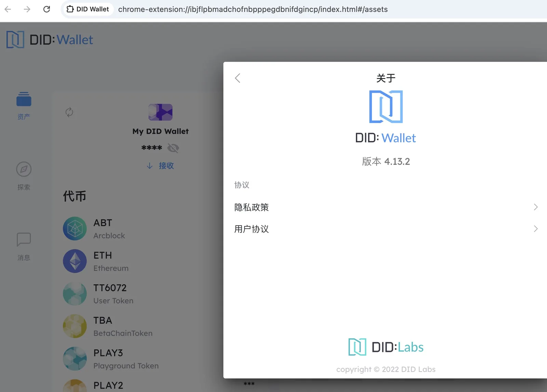Screen dimensions: 547x392
Task: Click the 关于 panel title
Action: [386, 78]
